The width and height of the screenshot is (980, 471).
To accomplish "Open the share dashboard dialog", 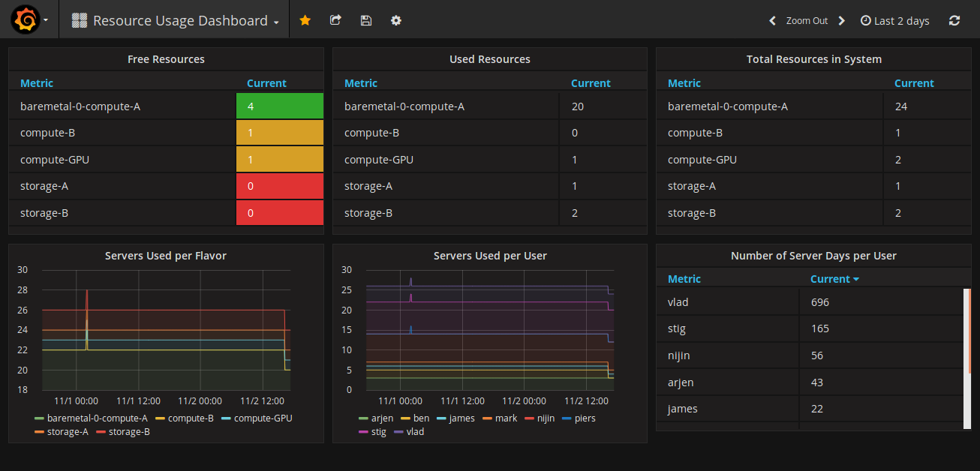I will tap(335, 20).
